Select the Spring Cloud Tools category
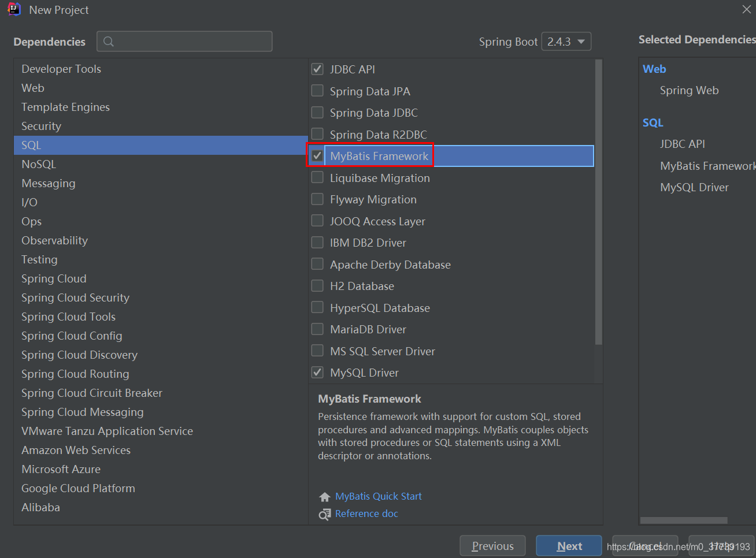Viewport: 756px width, 558px height. pos(161,317)
